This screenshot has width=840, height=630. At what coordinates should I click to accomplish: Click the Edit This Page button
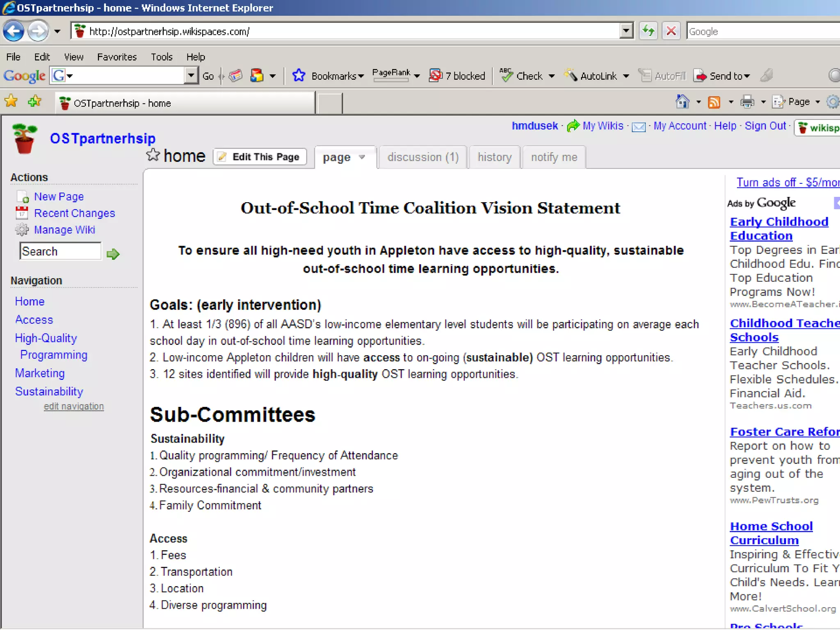[260, 157]
